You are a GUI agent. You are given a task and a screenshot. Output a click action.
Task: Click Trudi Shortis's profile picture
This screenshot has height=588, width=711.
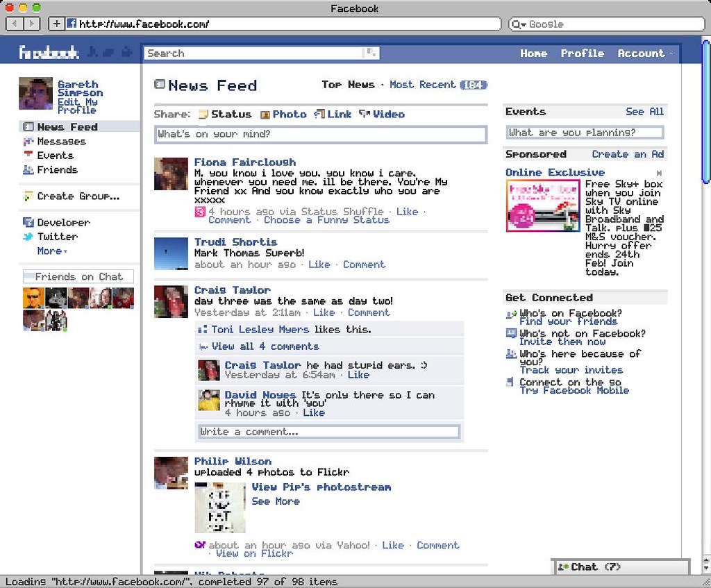click(171, 253)
